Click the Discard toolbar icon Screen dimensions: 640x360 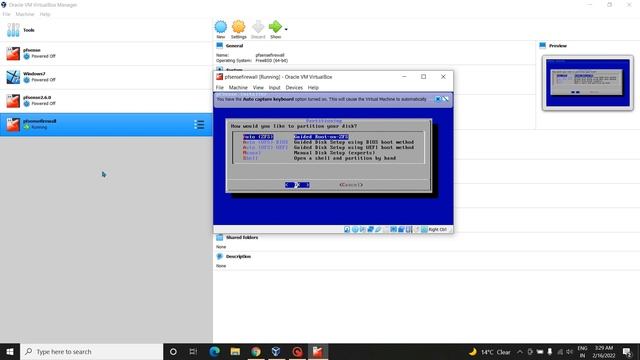pos(258,27)
